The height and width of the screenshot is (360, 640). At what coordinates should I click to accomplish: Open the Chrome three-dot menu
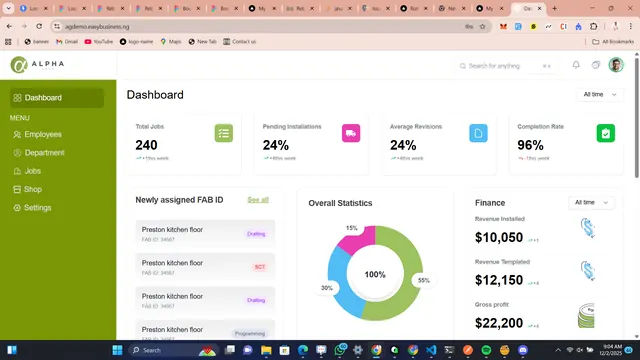click(x=631, y=27)
